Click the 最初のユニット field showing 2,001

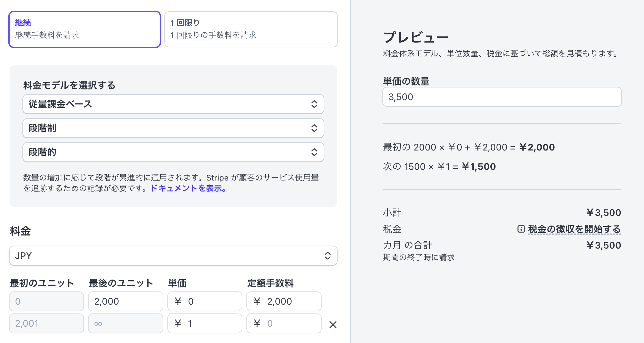[46, 323]
